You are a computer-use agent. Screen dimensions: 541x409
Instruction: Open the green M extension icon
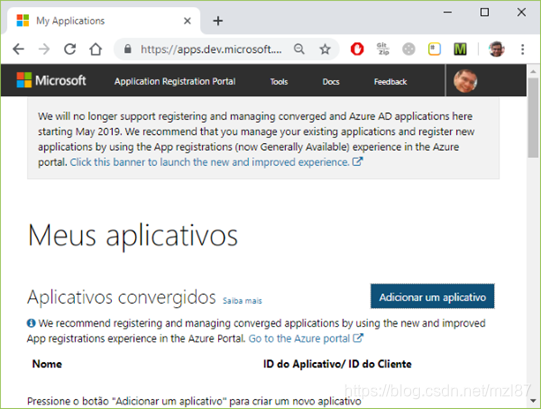tap(460, 49)
